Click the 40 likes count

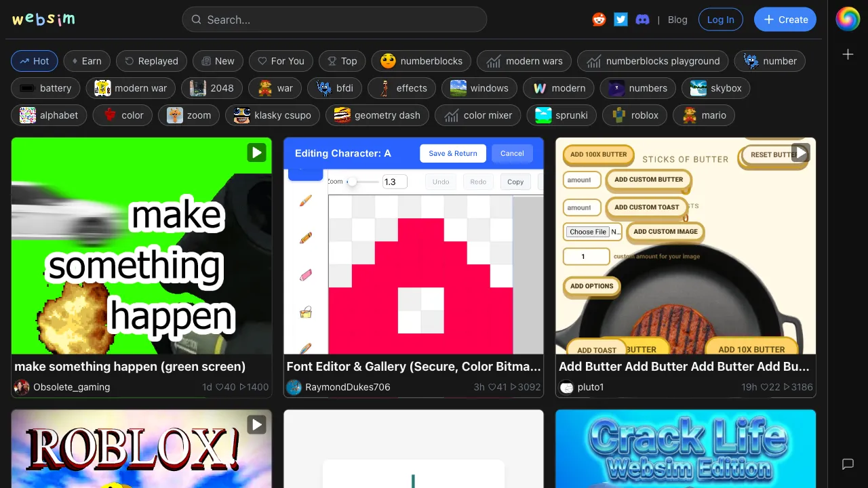click(226, 388)
